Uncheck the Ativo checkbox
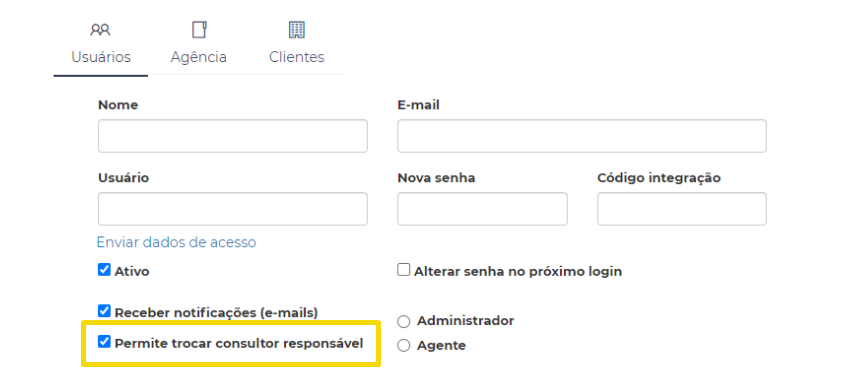Screen dimensions: 841x389 pyautogui.click(x=104, y=269)
